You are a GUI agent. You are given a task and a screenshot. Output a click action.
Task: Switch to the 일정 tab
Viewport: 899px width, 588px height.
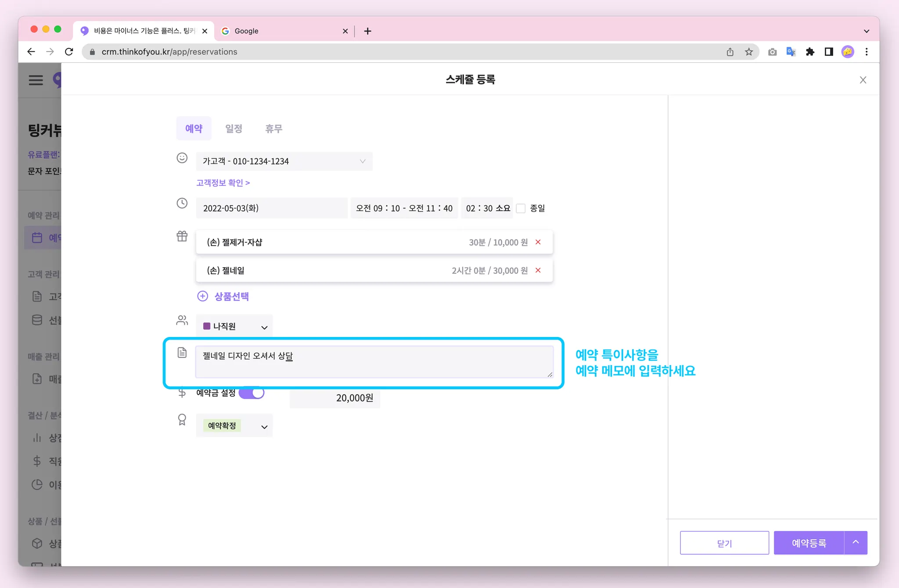234,129
